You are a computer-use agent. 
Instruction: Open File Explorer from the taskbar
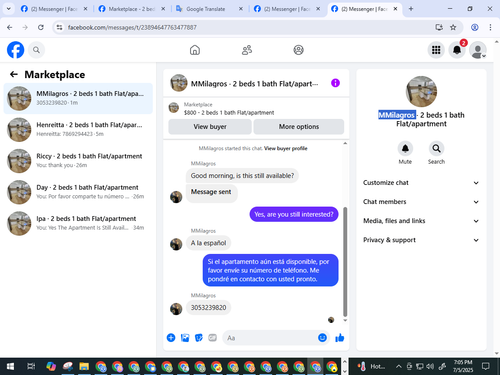[x=84, y=367]
